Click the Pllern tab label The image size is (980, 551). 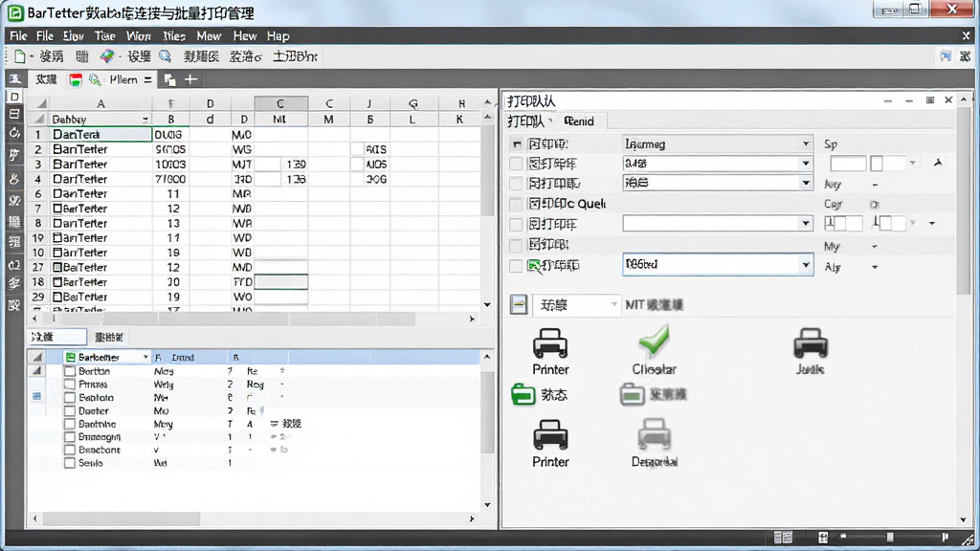(x=123, y=79)
